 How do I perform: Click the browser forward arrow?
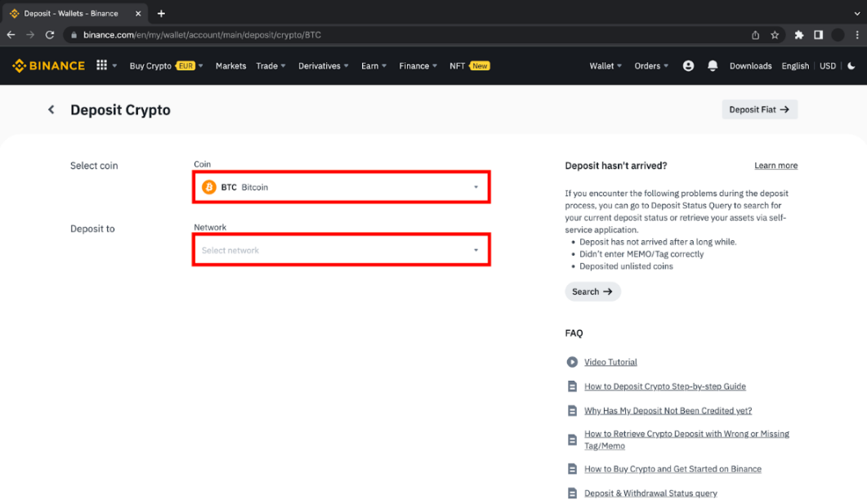tap(30, 35)
